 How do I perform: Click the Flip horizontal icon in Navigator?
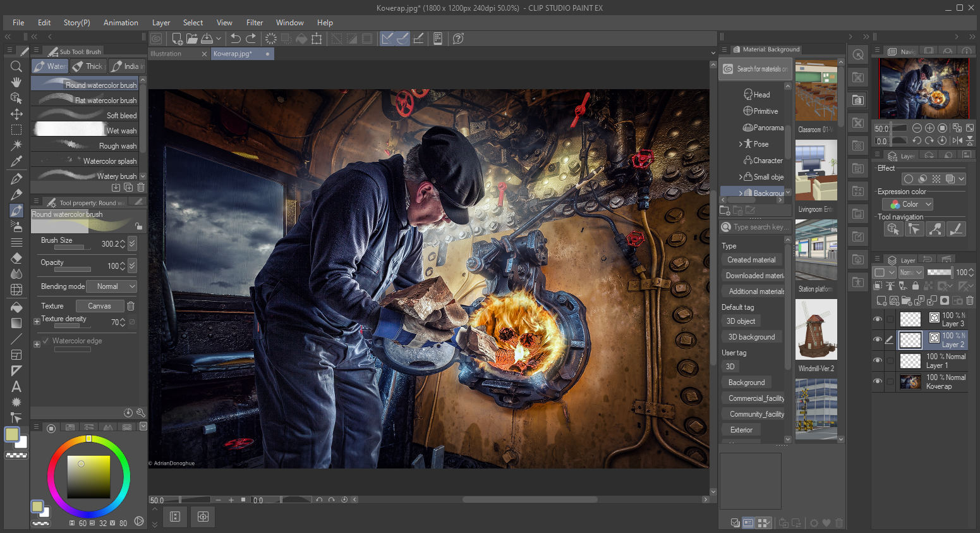click(x=957, y=140)
